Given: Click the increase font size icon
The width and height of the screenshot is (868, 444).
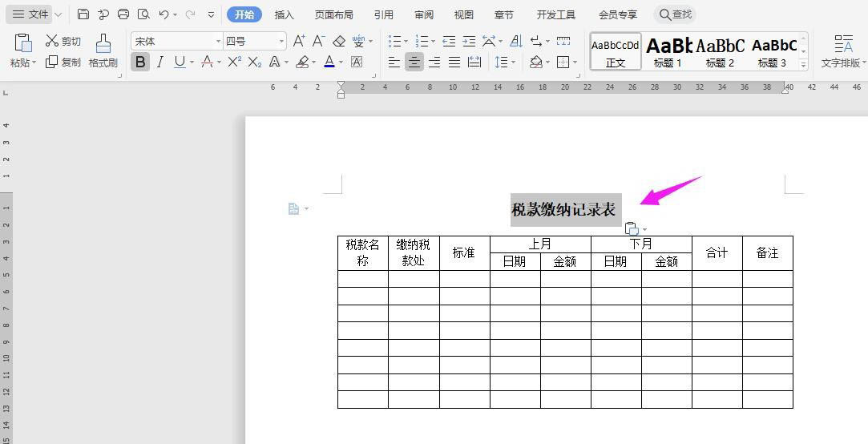Looking at the screenshot, I should click(299, 41).
